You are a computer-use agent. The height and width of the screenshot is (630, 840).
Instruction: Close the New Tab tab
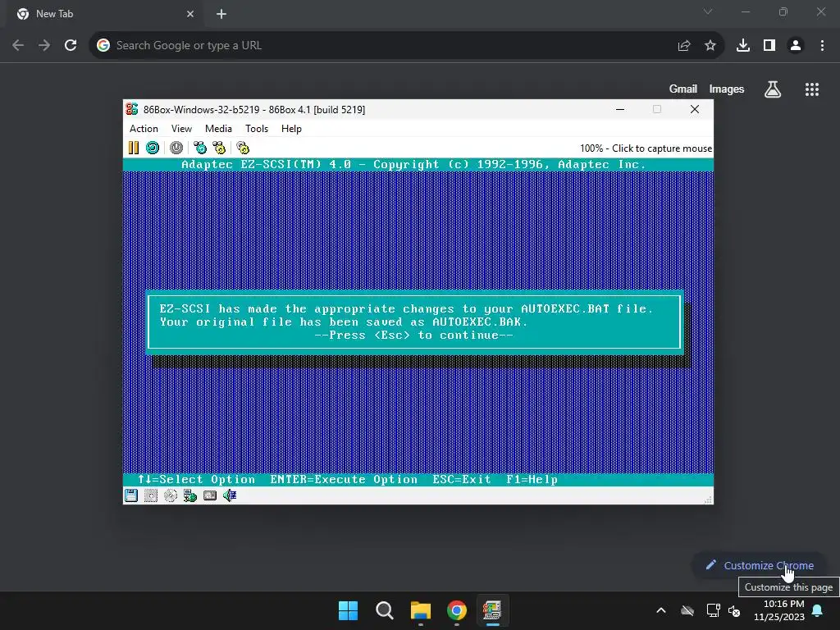click(x=190, y=14)
